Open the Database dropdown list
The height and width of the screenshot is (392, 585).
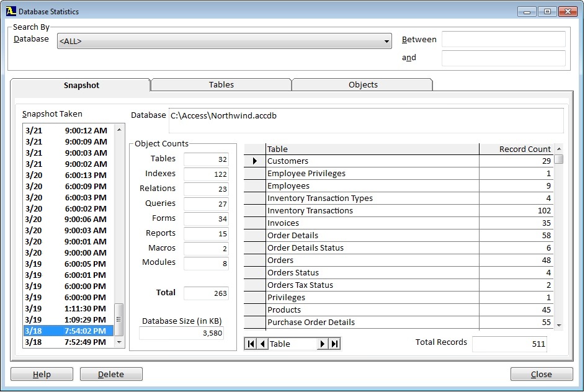(386, 42)
